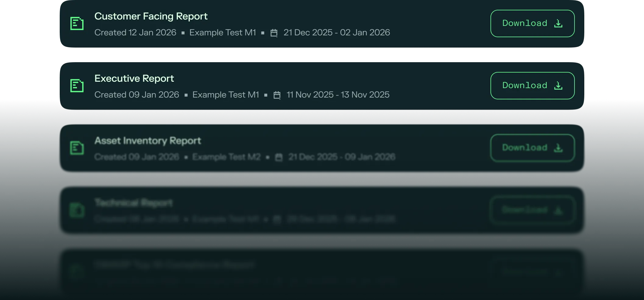Select 'Example Test M1' under Executive Report
The image size is (644, 300).
(226, 95)
